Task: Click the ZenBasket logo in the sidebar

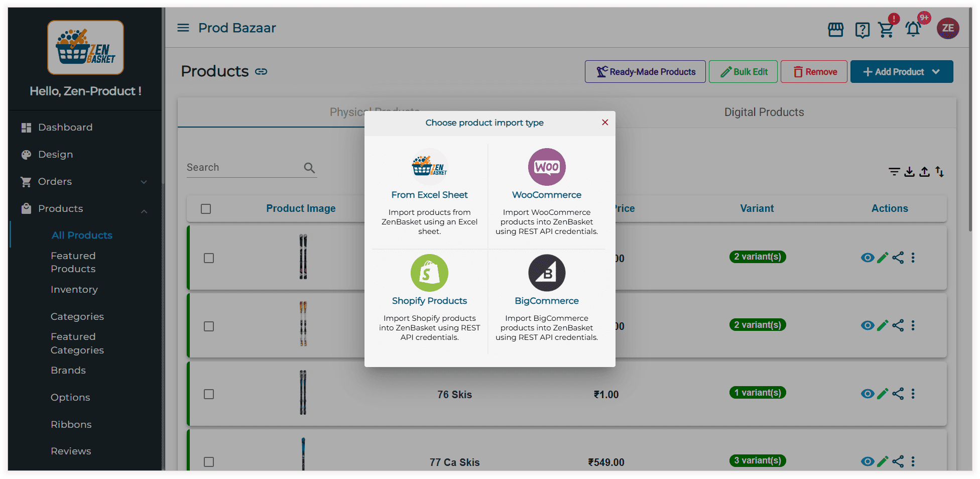Action: (85, 48)
